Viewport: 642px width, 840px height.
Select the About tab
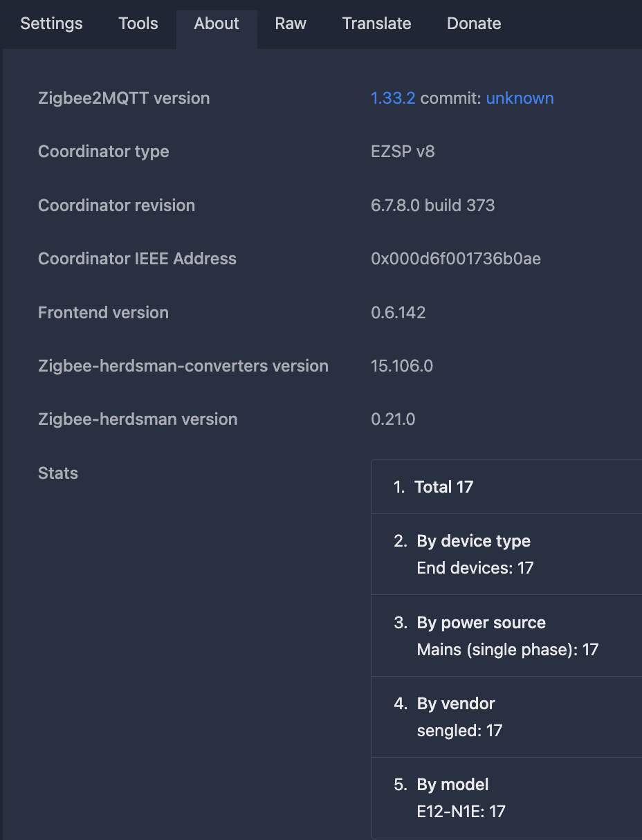217,24
